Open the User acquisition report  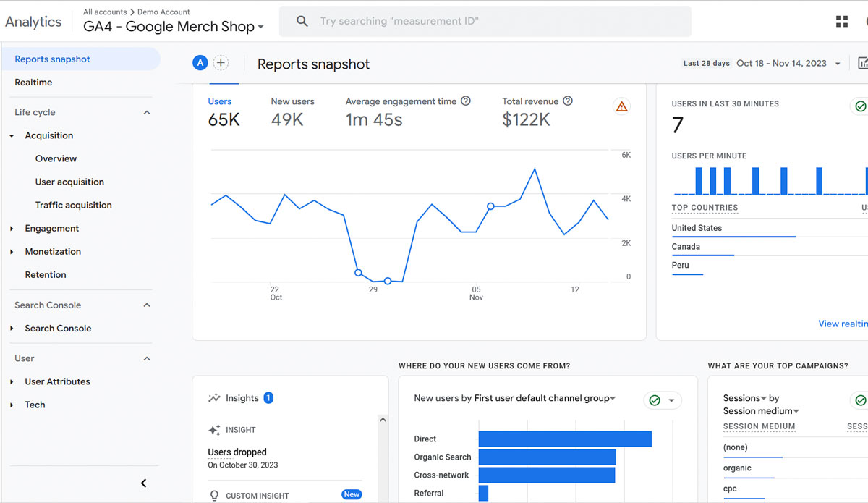click(69, 182)
